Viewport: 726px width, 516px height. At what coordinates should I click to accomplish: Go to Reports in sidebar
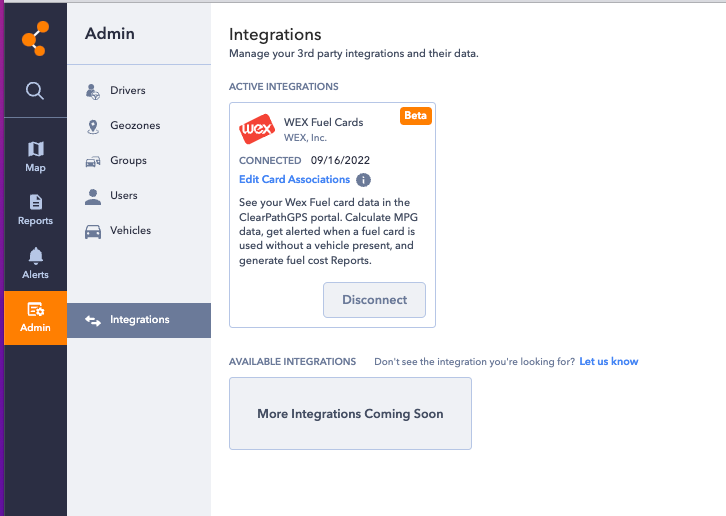[35, 210]
